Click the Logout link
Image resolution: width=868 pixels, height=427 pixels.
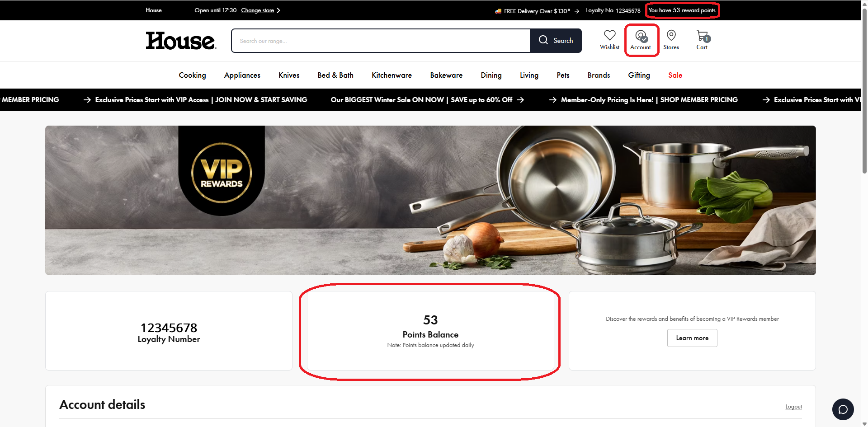click(x=793, y=407)
